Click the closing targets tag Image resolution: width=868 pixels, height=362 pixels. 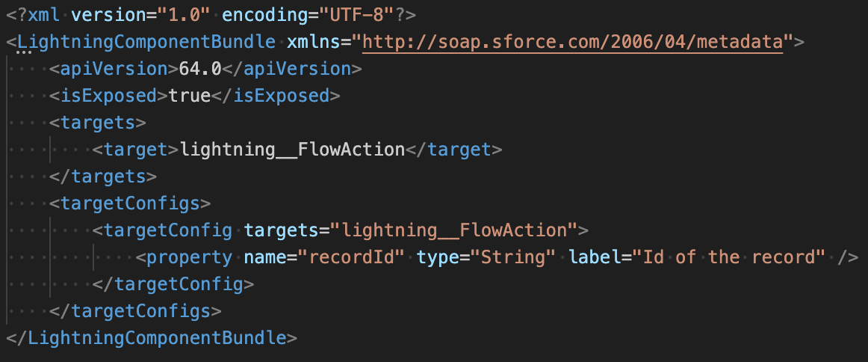point(102,177)
